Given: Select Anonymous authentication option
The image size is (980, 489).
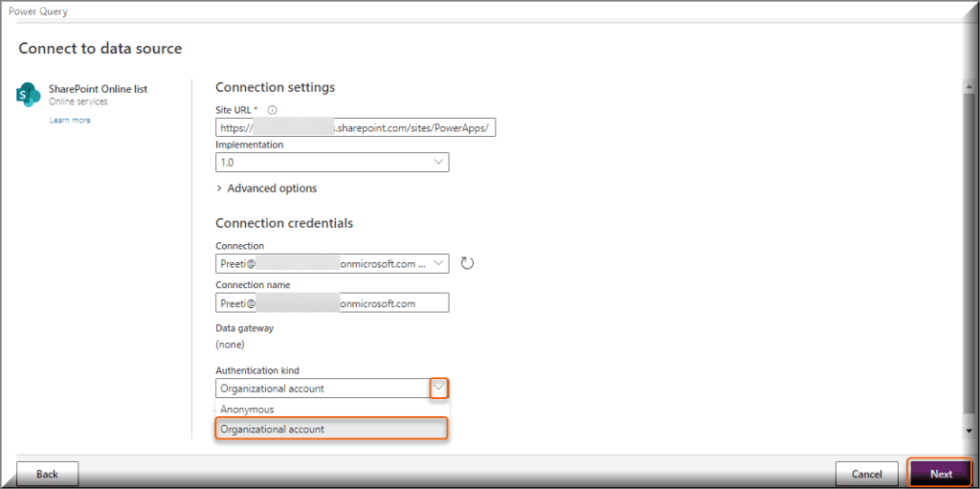Looking at the screenshot, I should tap(332, 409).
